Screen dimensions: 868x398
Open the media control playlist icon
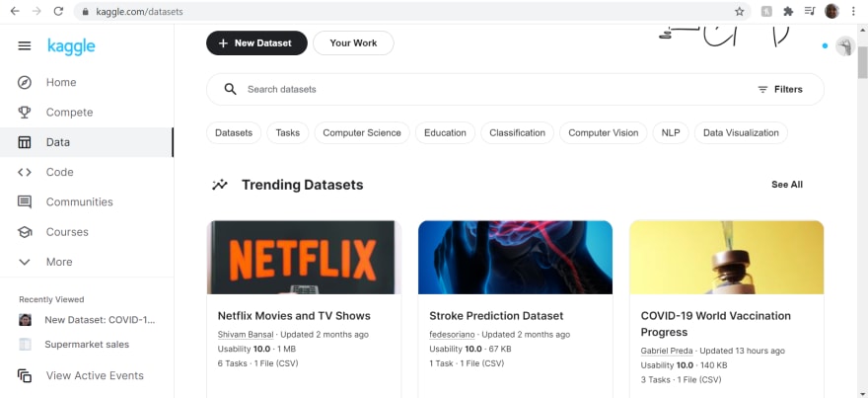tap(810, 11)
